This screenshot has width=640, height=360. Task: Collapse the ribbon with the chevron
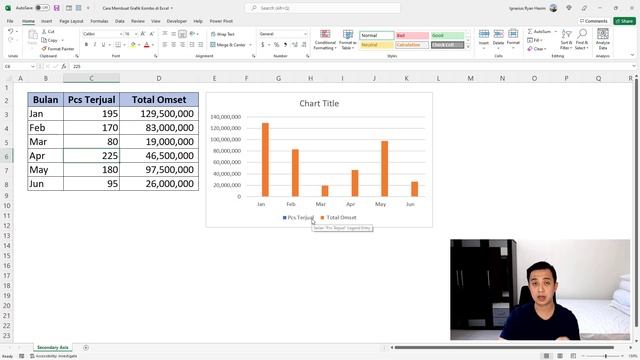pos(632,55)
